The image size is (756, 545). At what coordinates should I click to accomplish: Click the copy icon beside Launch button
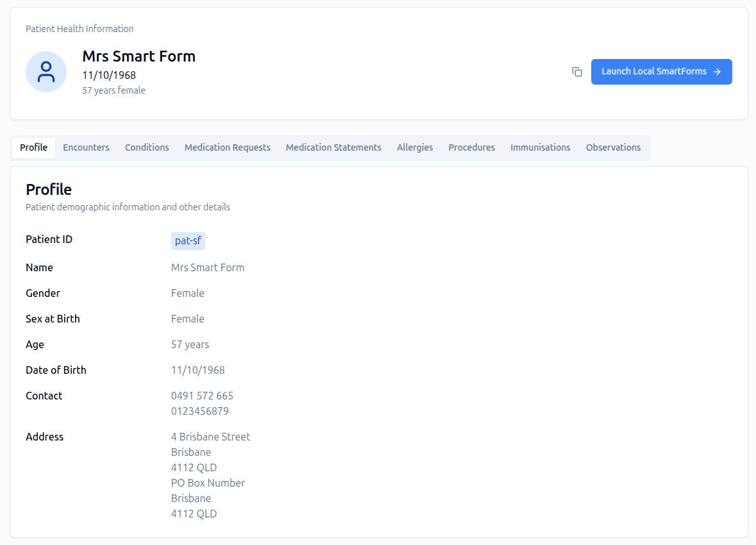[x=577, y=72]
